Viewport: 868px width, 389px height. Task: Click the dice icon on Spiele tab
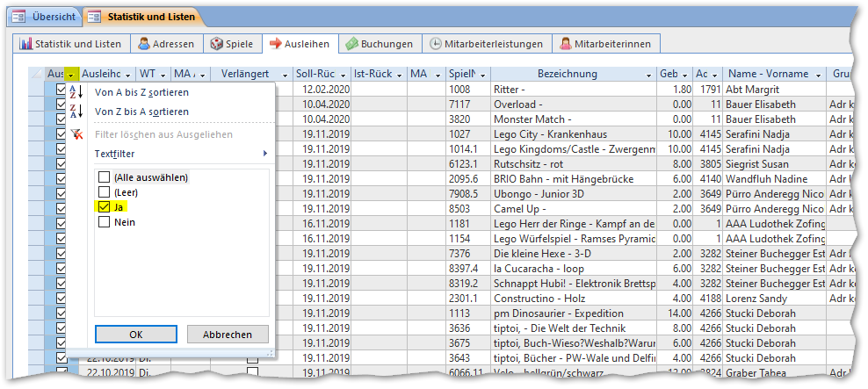point(216,44)
